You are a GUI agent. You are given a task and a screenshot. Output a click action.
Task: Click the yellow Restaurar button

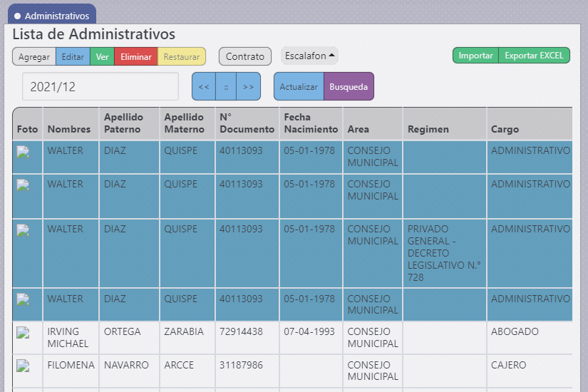pyautogui.click(x=182, y=57)
